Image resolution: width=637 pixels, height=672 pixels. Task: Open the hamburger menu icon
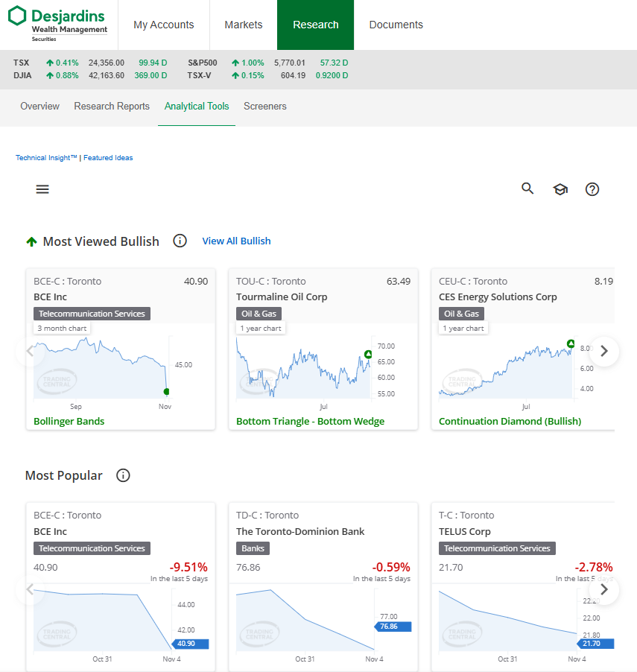[42, 189]
